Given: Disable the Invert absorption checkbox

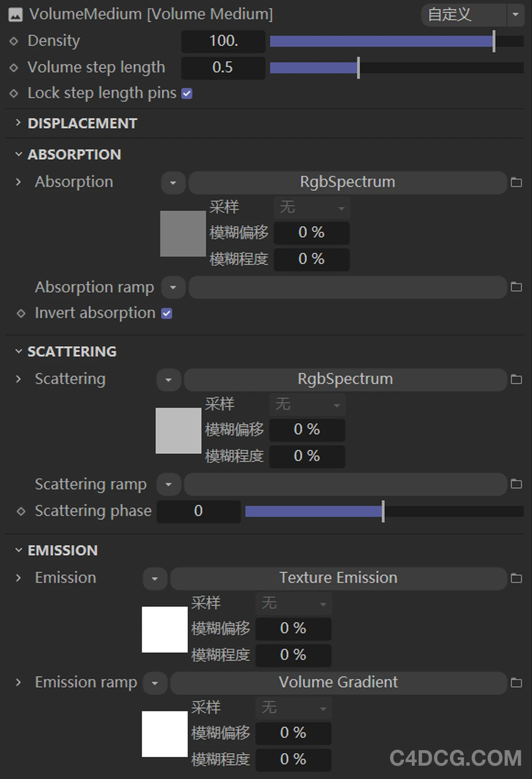Looking at the screenshot, I should point(167,314).
